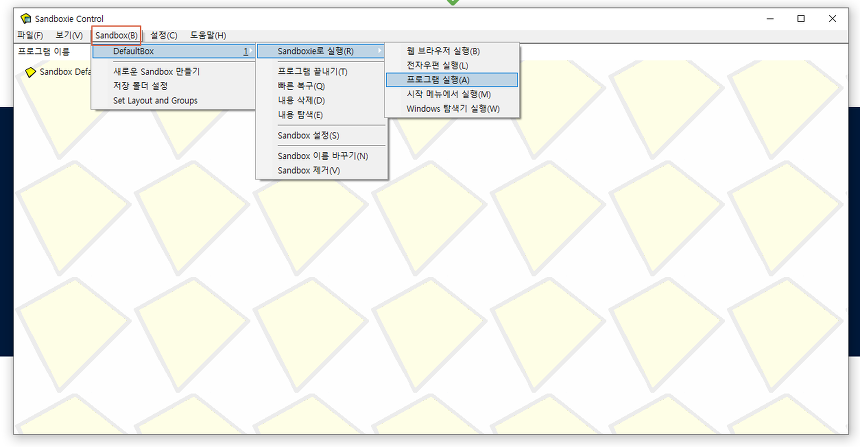The width and height of the screenshot is (860, 447).
Task: Open the 도움말(H) menu
Action: point(208,35)
